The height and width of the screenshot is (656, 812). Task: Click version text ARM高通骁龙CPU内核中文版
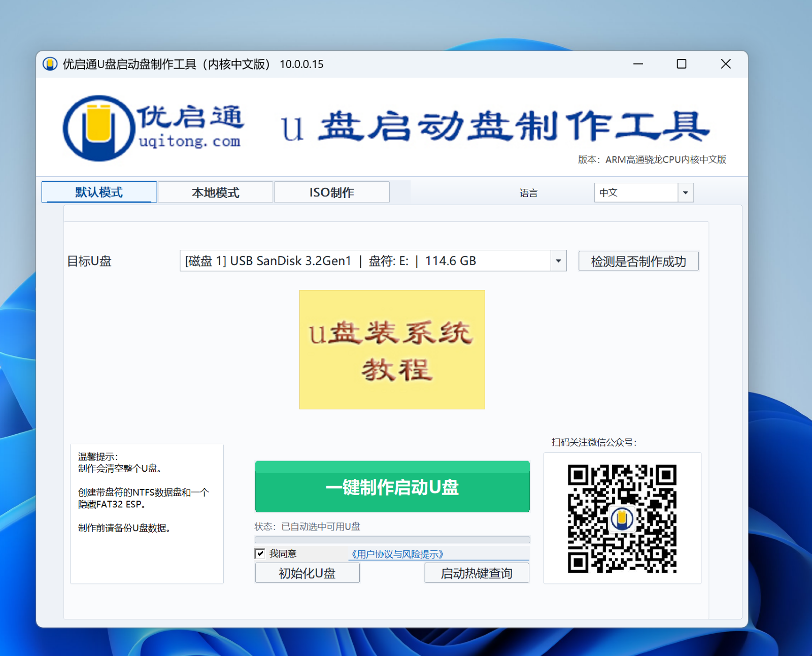coord(665,159)
